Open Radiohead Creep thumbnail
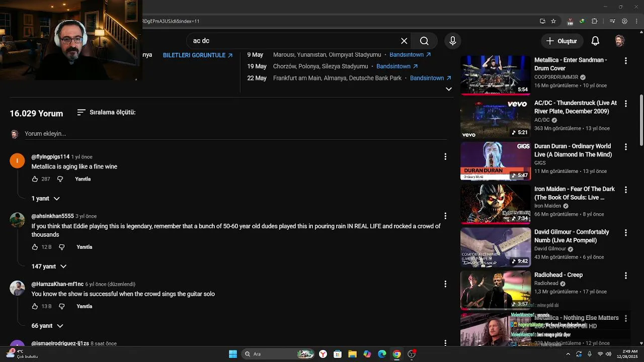 tap(496, 290)
